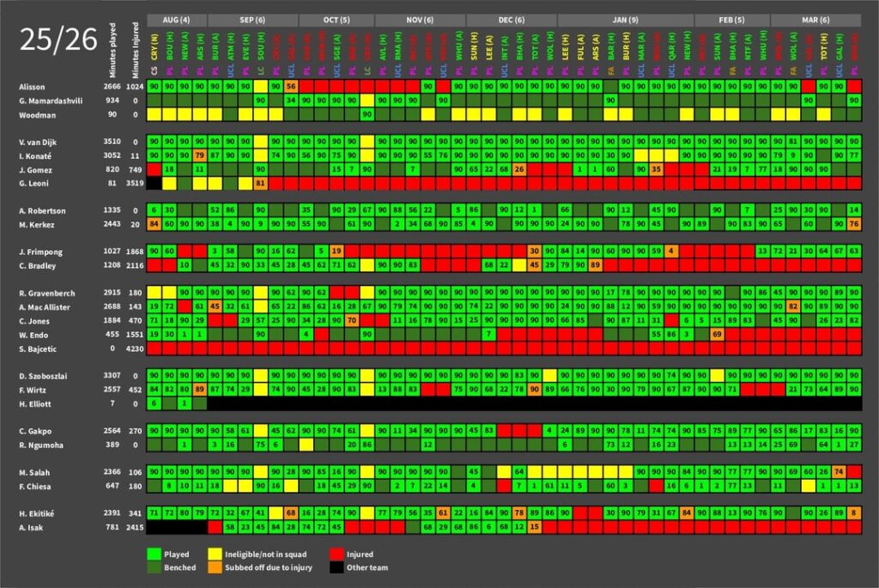Click the red Injured legend square
Screen dimensions: 879x588
tap(335, 554)
